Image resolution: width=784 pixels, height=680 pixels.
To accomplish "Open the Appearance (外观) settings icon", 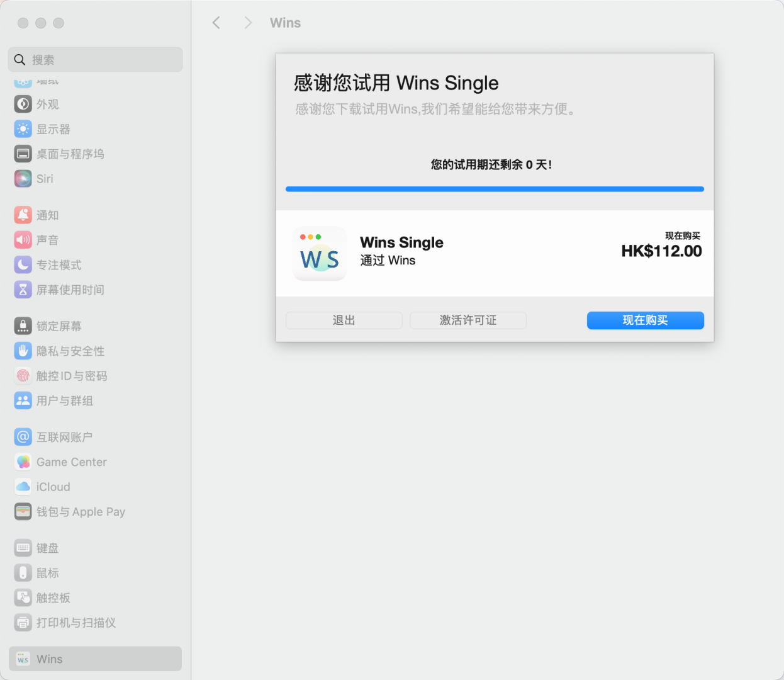I will point(23,105).
